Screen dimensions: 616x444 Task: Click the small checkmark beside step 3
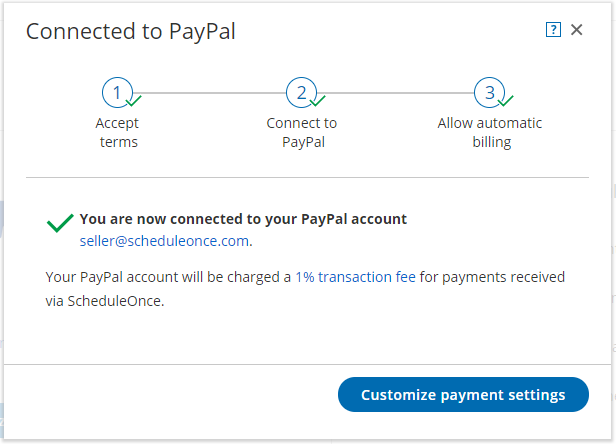pos(505,101)
